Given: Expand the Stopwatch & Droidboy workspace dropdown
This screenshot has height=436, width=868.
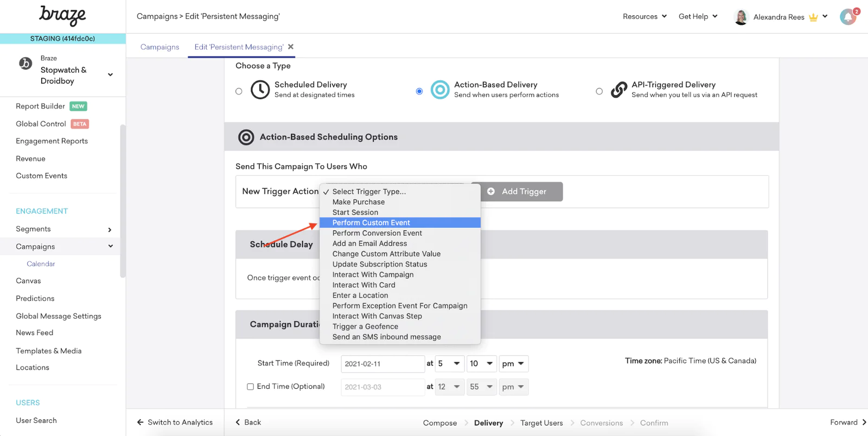Looking at the screenshot, I should point(110,75).
